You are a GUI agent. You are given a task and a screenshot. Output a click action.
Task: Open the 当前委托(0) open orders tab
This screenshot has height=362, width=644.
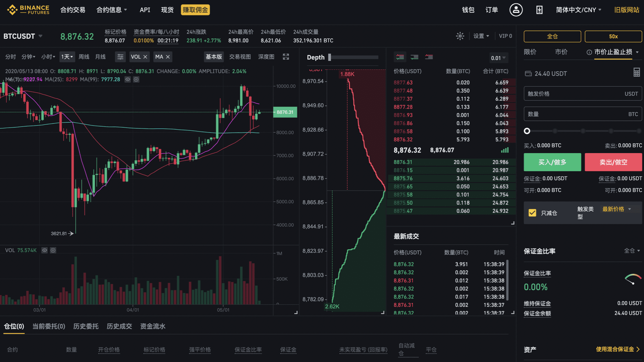click(49, 326)
